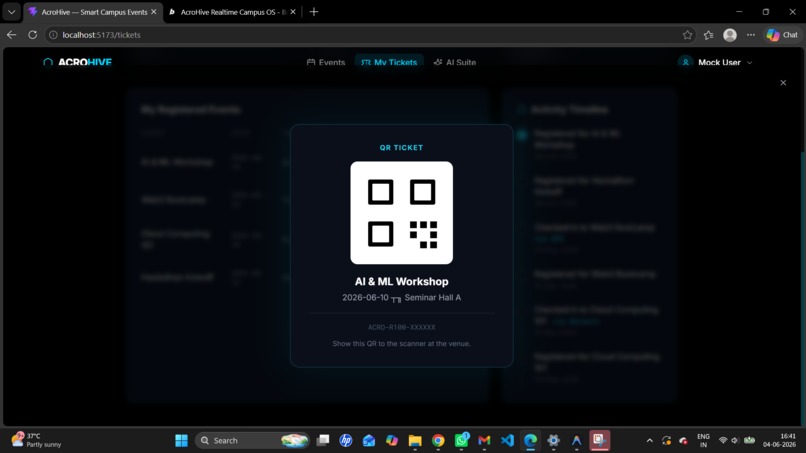
Task: Open WhatsApp from taskbar
Action: (461, 440)
